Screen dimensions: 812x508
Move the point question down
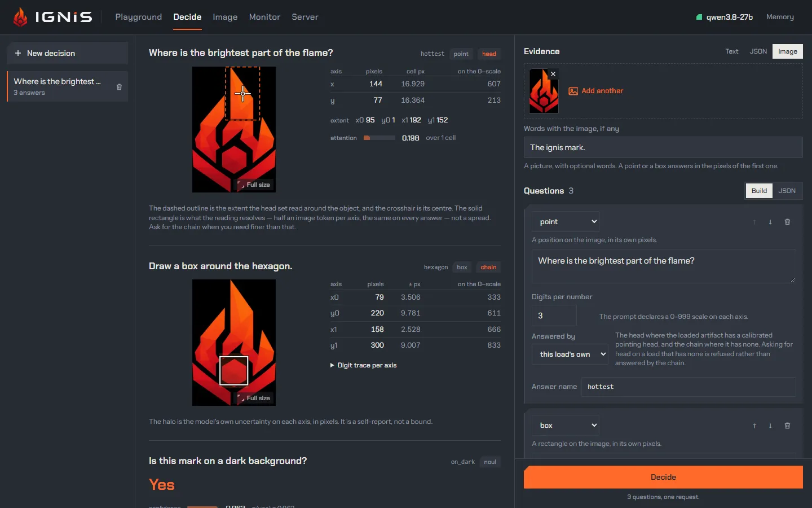(x=770, y=222)
